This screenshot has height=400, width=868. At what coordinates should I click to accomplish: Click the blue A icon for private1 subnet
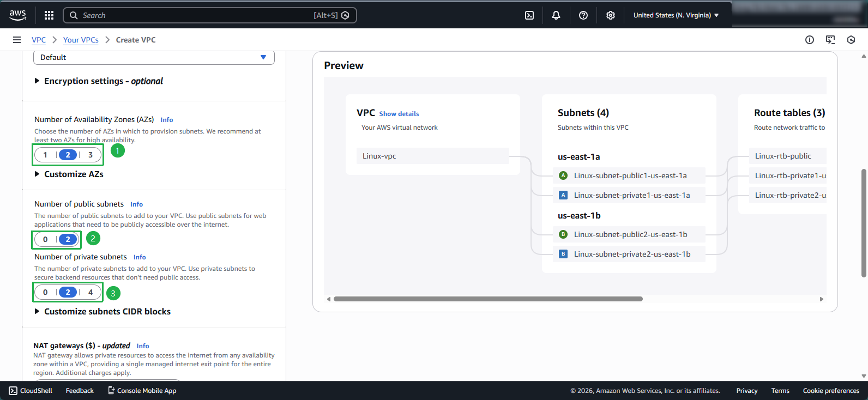[564, 195]
